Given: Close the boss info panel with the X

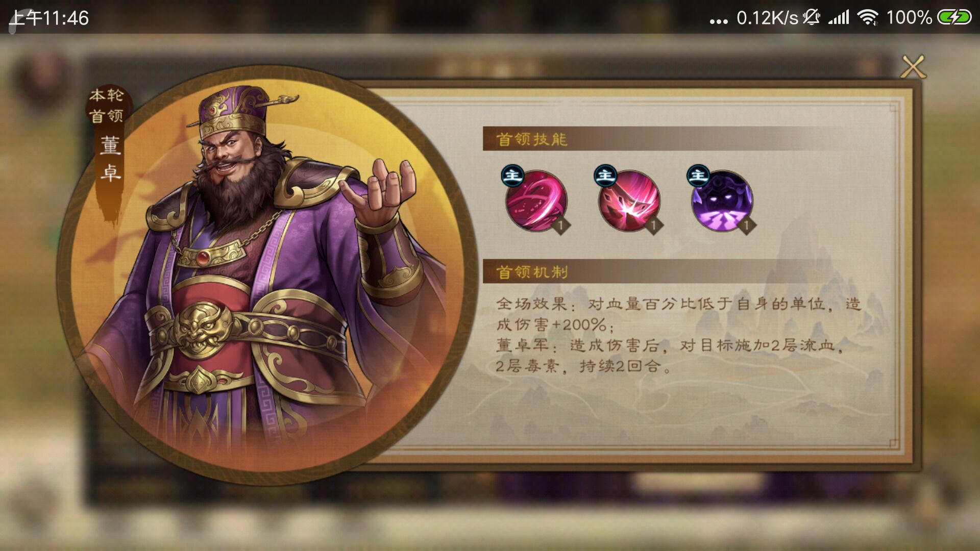Looking at the screenshot, I should click(x=913, y=67).
